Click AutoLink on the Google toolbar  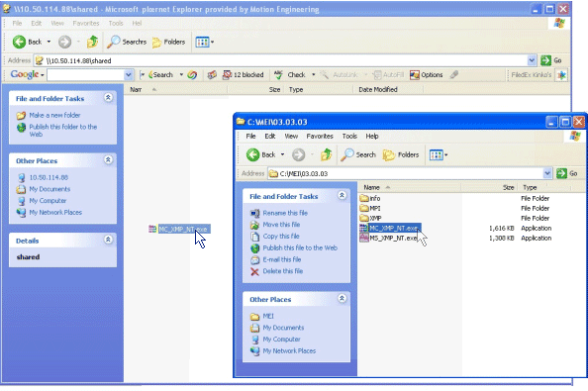pyautogui.click(x=340, y=75)
